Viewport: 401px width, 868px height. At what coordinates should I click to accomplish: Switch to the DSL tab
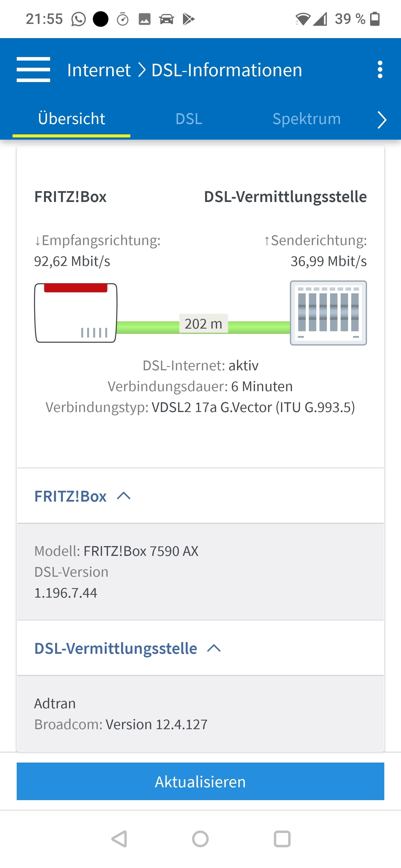189,119
